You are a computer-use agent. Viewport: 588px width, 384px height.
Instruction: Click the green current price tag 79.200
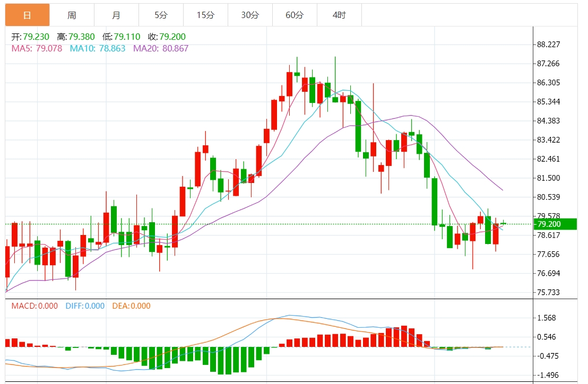coord(555,224)
